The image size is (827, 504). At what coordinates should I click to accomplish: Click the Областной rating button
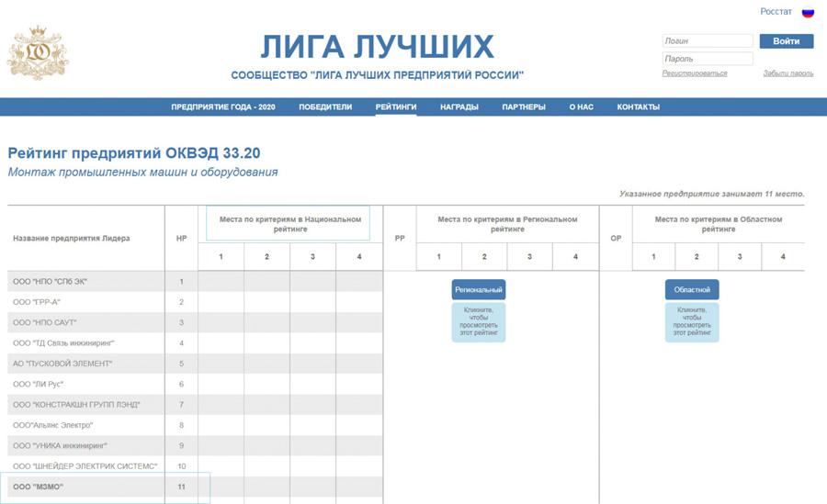(x=692, y=290)
